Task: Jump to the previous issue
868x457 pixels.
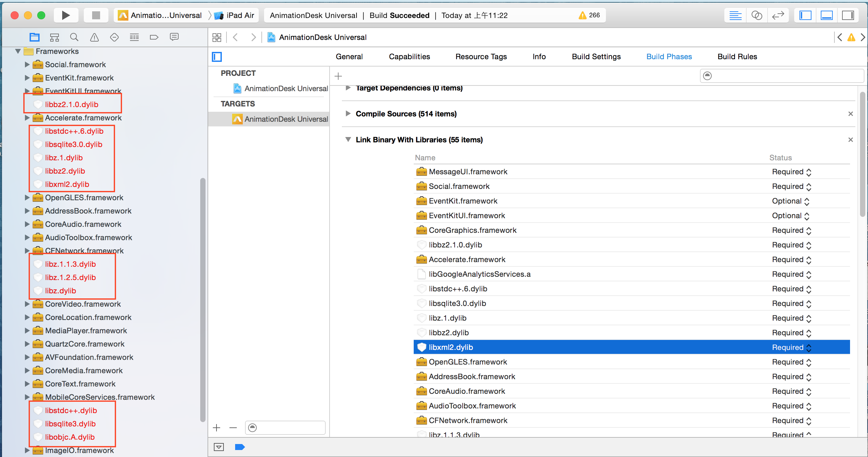Action: (840, 37)
